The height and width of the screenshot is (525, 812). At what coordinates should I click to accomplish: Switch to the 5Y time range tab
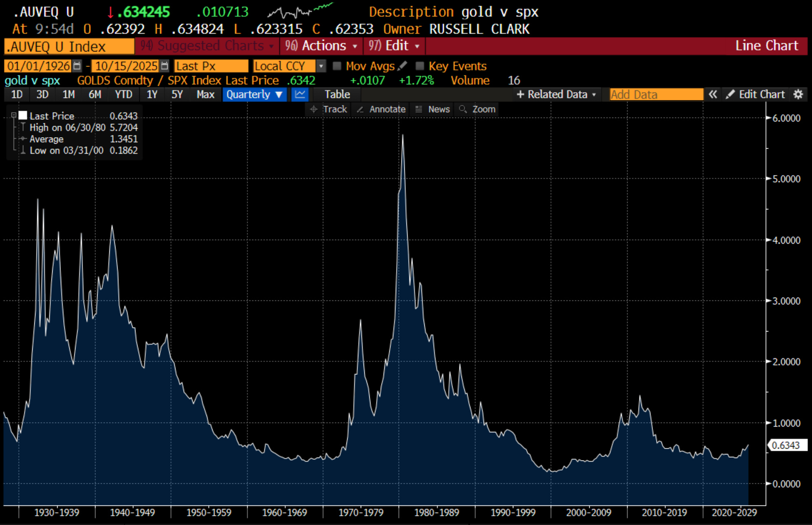click(x=177, y=95)
